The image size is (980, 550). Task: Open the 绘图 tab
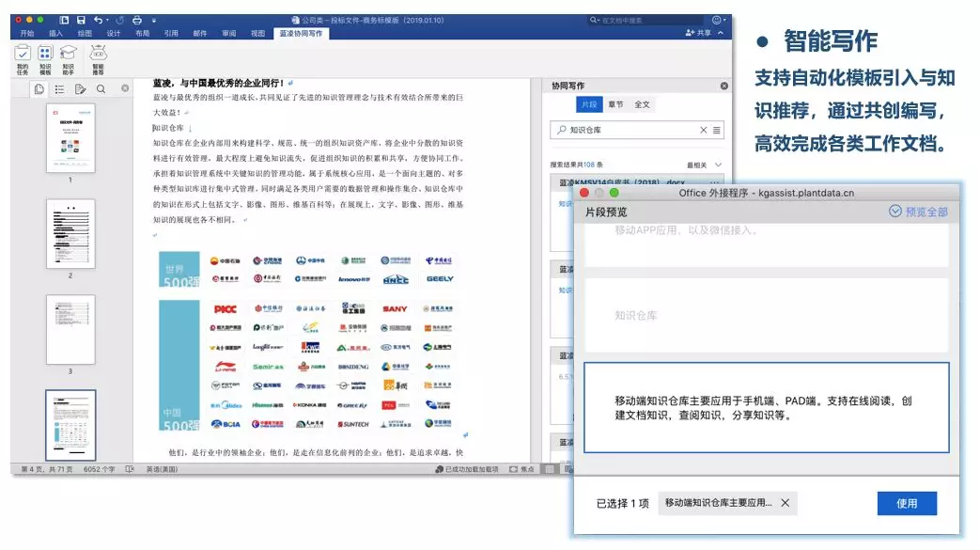tap(85, 33)
